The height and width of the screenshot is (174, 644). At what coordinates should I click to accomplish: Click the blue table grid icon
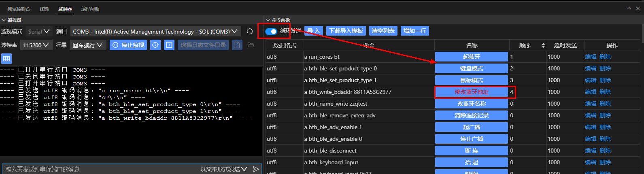pyautogui.click(x=6, y=59)
